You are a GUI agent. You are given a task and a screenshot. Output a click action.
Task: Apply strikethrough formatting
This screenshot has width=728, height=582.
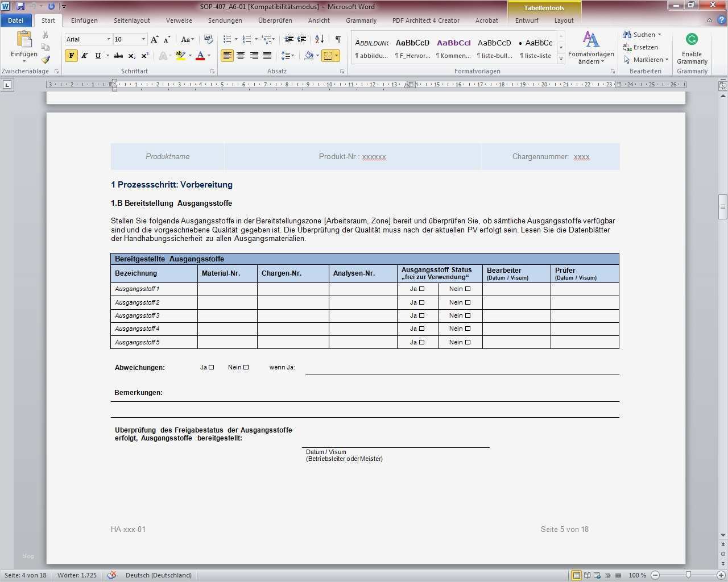(118, 56)
